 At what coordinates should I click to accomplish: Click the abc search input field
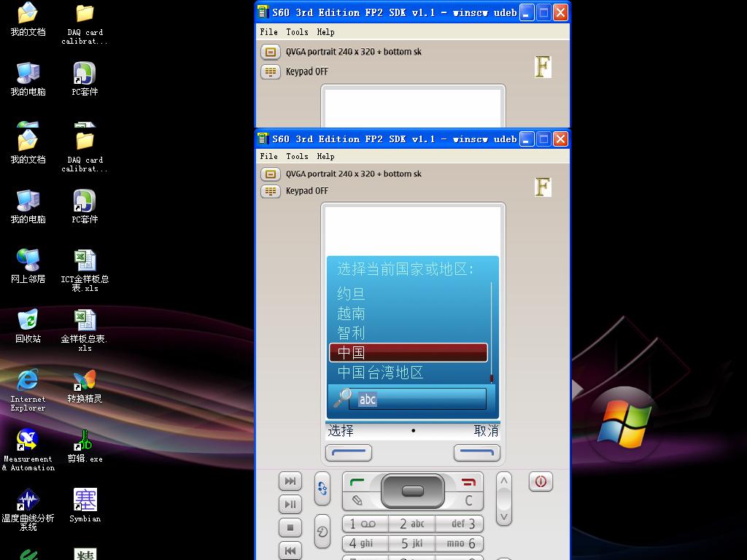[x=418, y=399]
